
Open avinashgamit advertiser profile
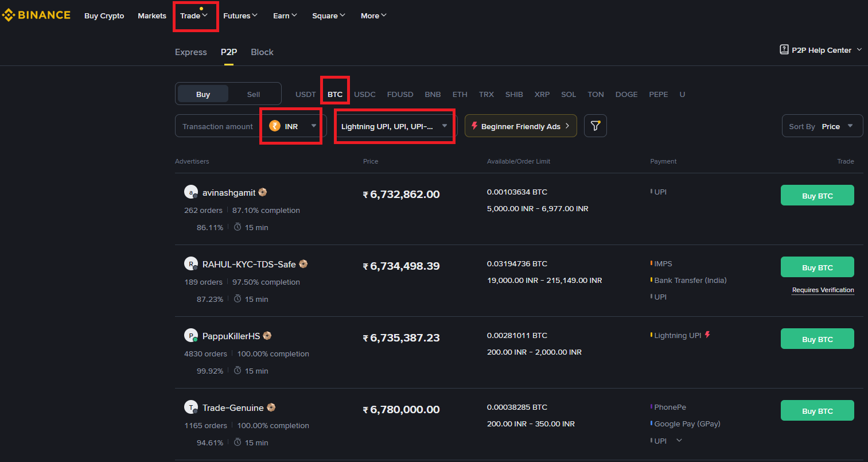pos(229,193)
